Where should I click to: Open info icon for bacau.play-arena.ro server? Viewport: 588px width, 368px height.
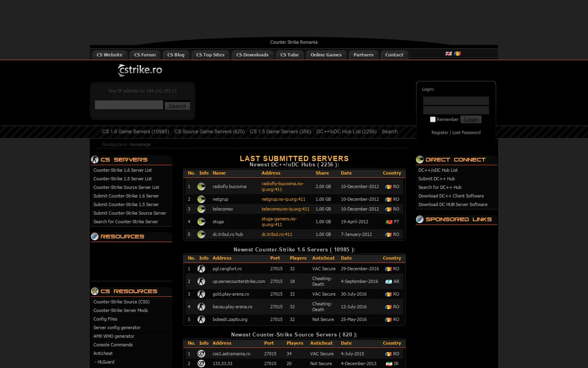click(201, 307)
